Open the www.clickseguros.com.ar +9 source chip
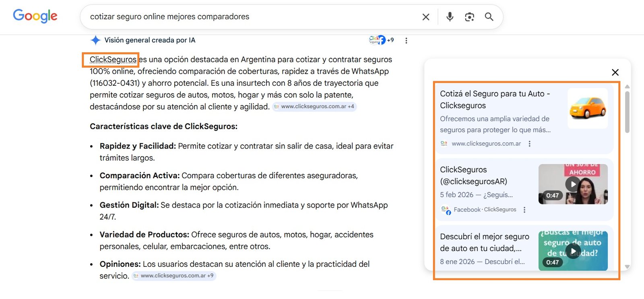This screenshot has width=644, height=299. click(x=174, y=276)
